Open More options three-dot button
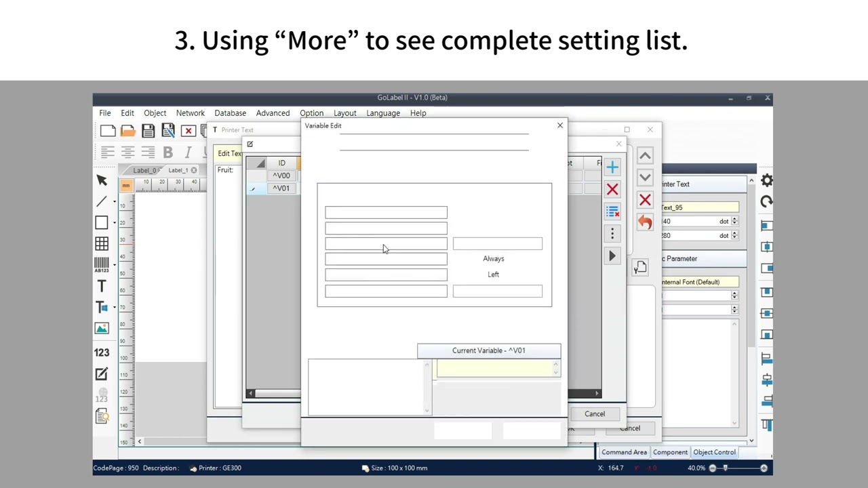868x488 pixels. (612, 234)
